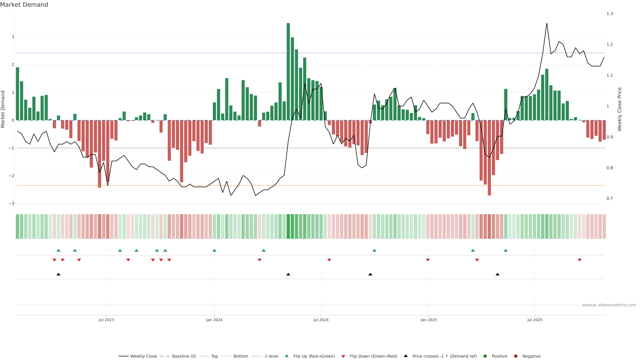
Task: Click the last black price-cross triangle marker
Action: pyautogui.click(x=497, y=274)
